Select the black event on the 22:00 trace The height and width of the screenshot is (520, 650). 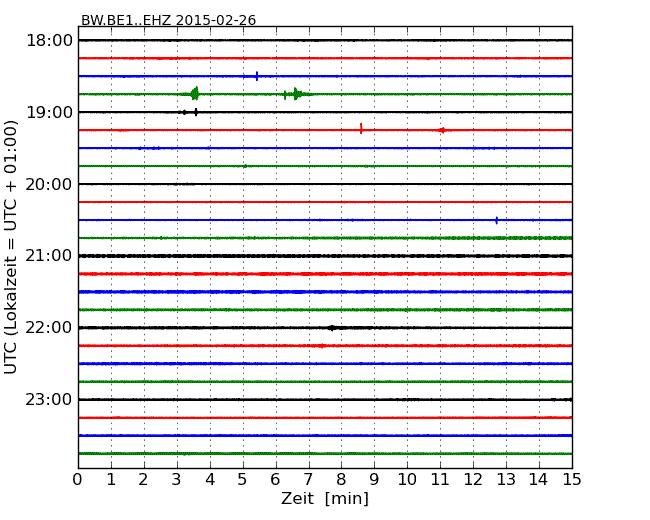pyautogui.click(x=332, y=328)
